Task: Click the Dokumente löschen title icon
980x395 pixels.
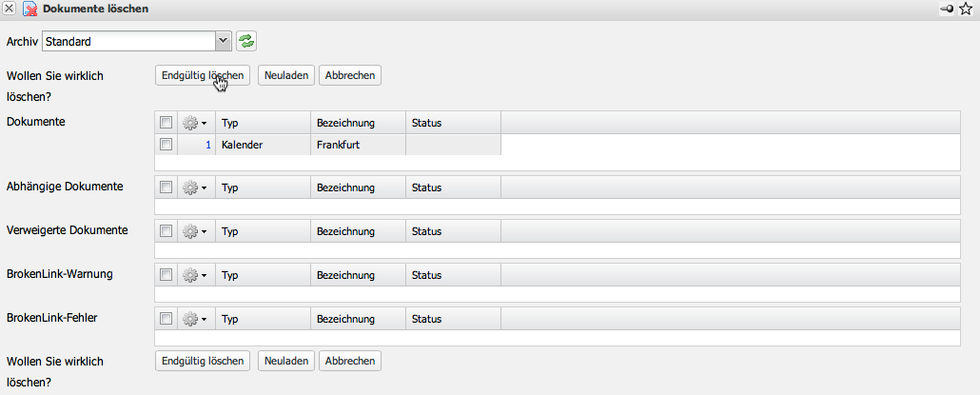Action: pyautogui.click(x=29, y=9)
